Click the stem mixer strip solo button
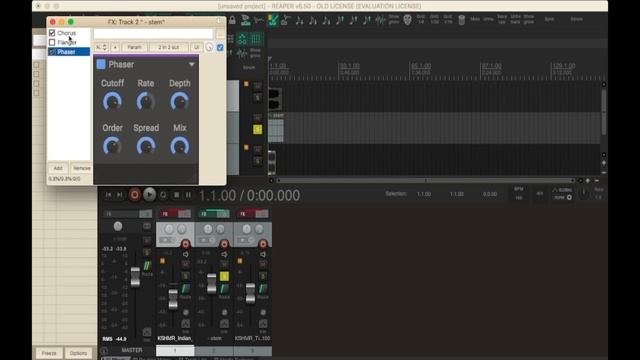This screenshot has width=640, height=360. (224, 276)
